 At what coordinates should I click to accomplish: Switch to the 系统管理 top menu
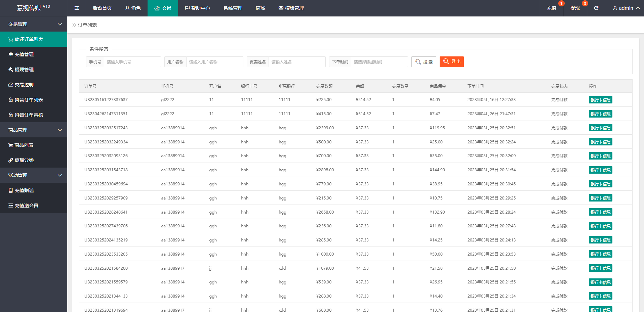(233, 8)
